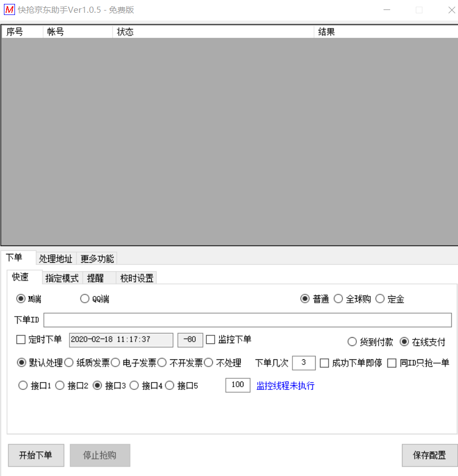Select 货到付款 payment option
Viewport: 458px width, 476px height.
(x=352, y=342)
